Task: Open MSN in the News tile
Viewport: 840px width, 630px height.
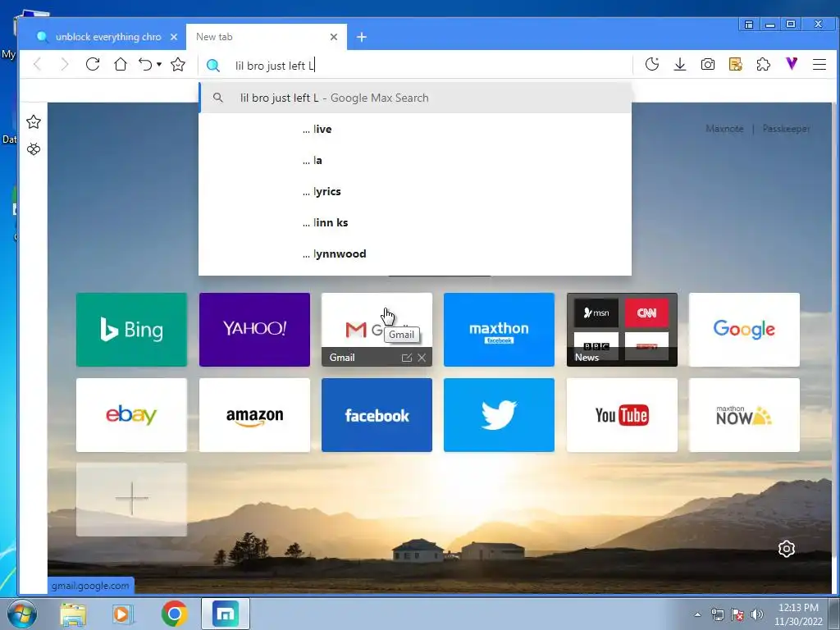Action: pyautogui.click(x=596, y=313)
